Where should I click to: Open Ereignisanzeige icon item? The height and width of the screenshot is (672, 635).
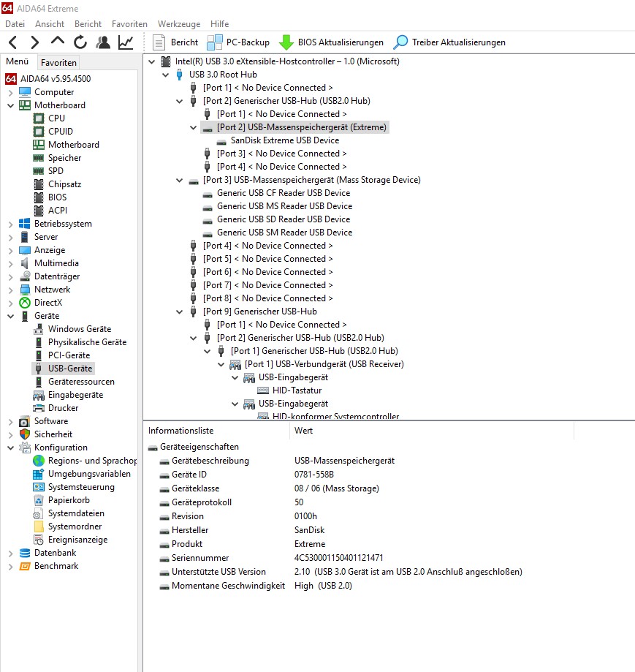coord(39,540)
